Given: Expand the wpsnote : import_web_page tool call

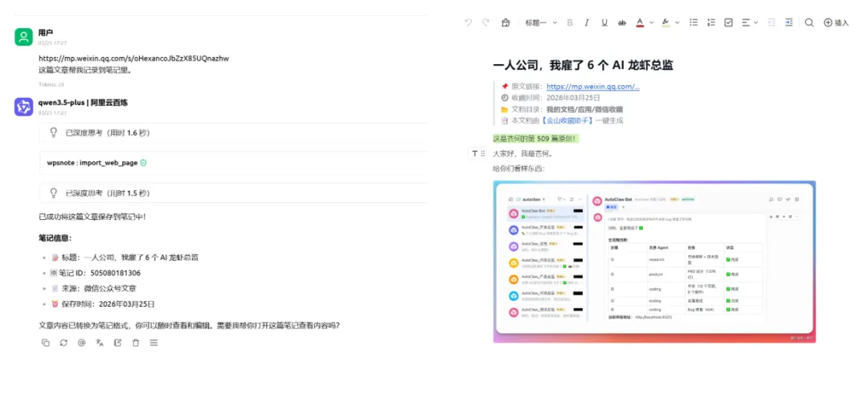Looking at the screenshot, I should click(x=233, y=163).
